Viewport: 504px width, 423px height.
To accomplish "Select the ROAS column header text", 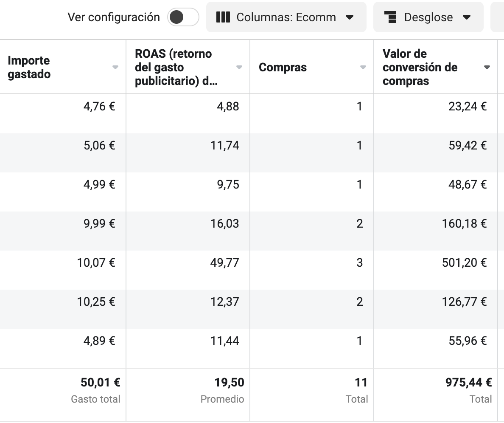I will [176, 67].
